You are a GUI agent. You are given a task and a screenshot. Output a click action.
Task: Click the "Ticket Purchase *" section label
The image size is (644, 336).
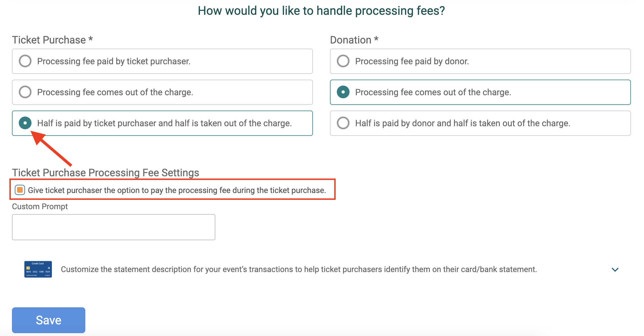[52, 40]
